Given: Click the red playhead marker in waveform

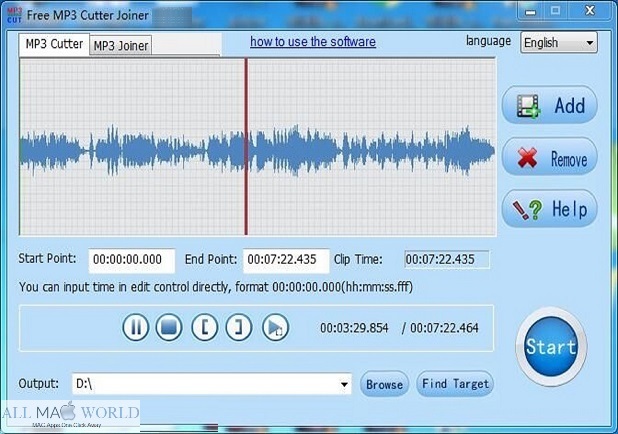Looking at the screenshot, I should [246, 147].
